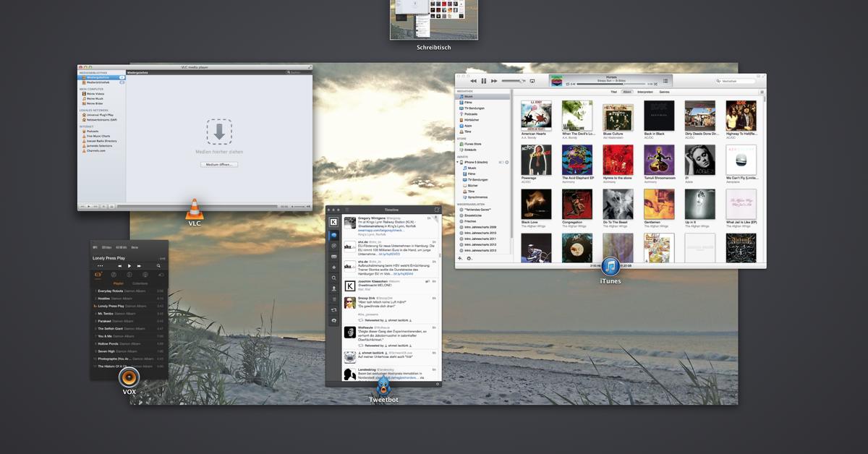Image resolution: width=868 pixels, height=454 pixels.
Task: Click the Tweetbot account avatar K icon
Action: click(x=333, y=222)
